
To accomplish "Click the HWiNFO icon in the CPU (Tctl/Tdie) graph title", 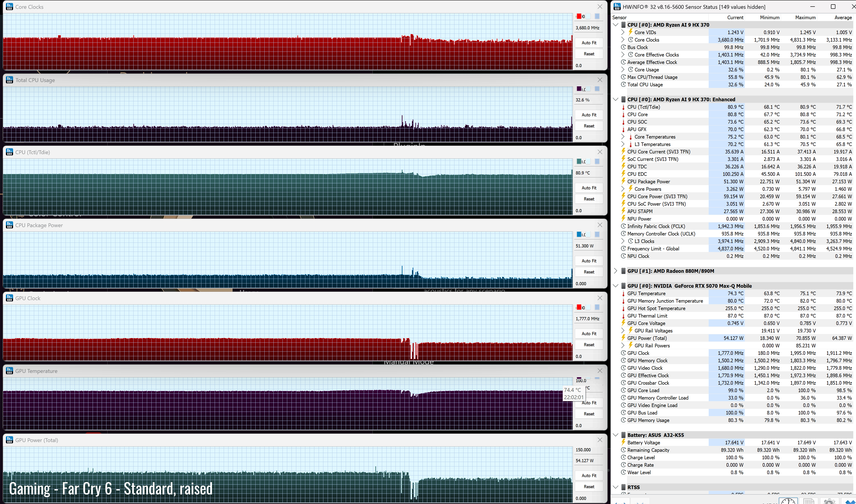I will [9, 152].
